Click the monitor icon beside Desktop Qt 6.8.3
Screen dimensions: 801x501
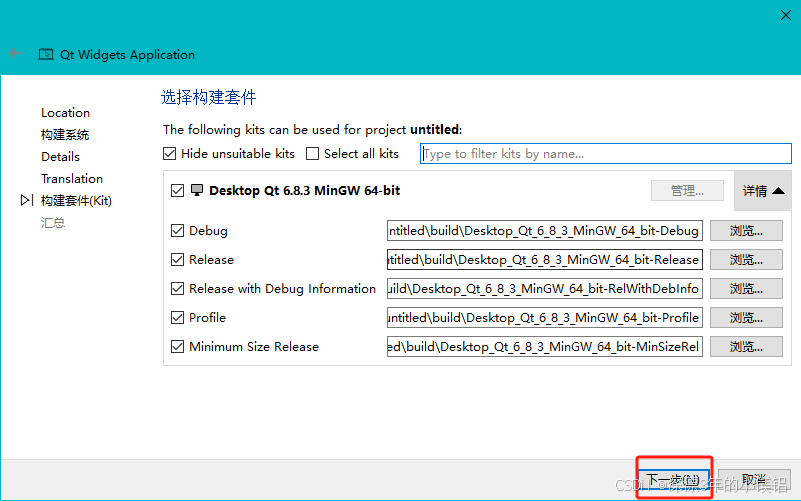tap(197, 190)
